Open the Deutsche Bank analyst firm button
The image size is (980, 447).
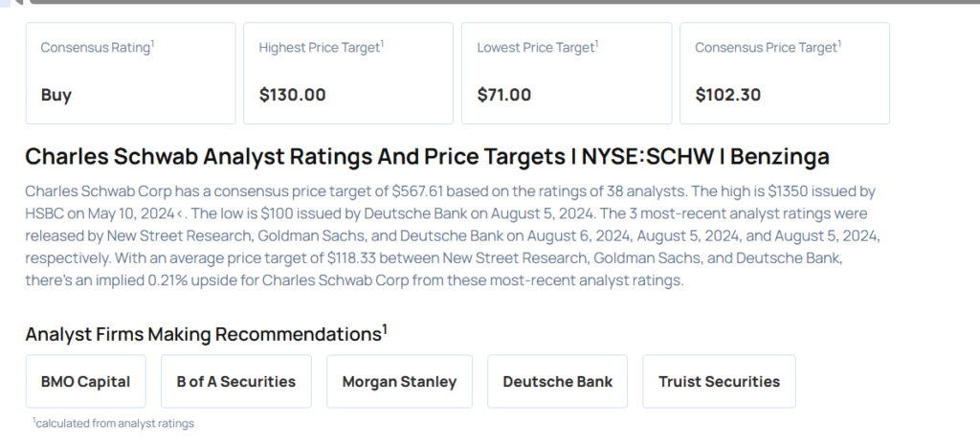[x=557, y=381]
